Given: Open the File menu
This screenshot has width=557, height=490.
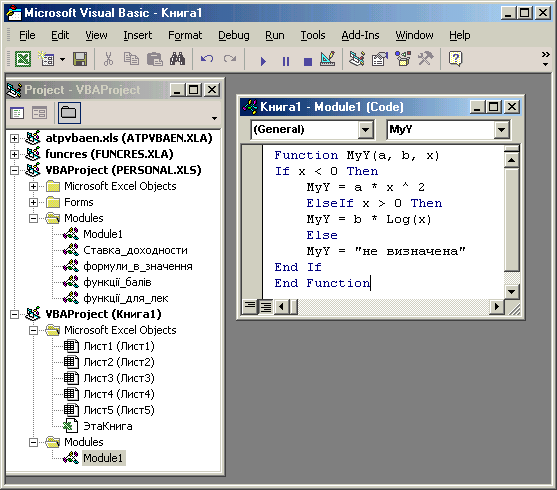Looking at the screenshot, I should 27,35.
